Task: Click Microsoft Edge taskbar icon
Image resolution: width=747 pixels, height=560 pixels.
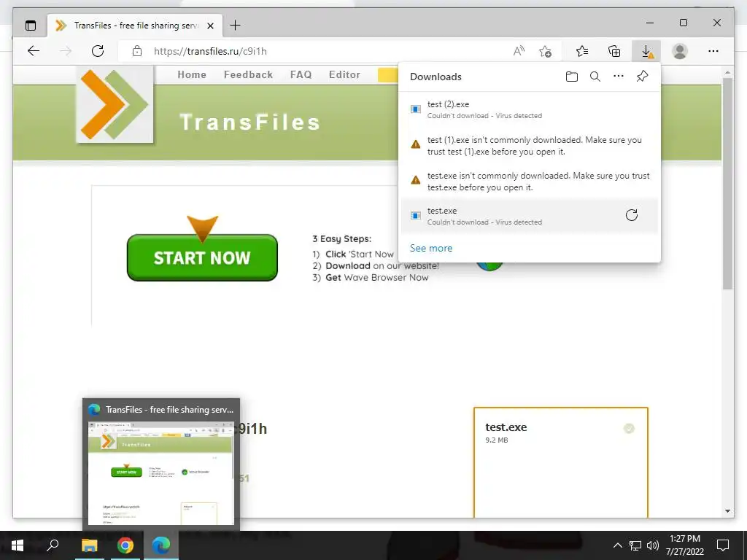Action: (x=161, y=545)
